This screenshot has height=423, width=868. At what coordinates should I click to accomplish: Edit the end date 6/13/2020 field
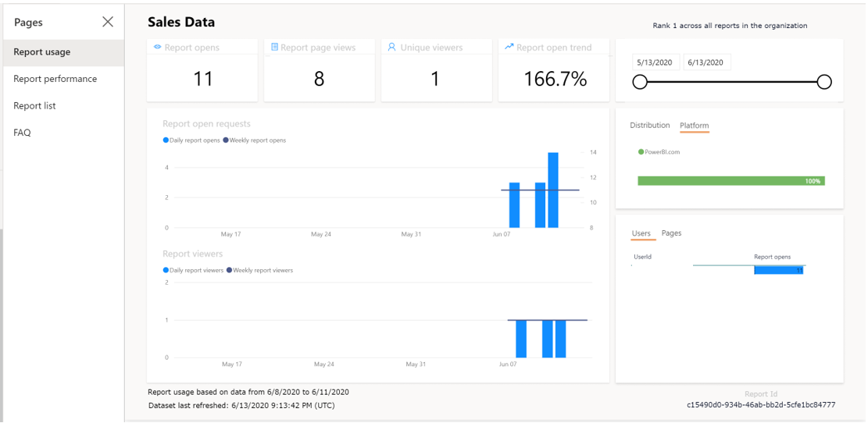pos(705,62)
